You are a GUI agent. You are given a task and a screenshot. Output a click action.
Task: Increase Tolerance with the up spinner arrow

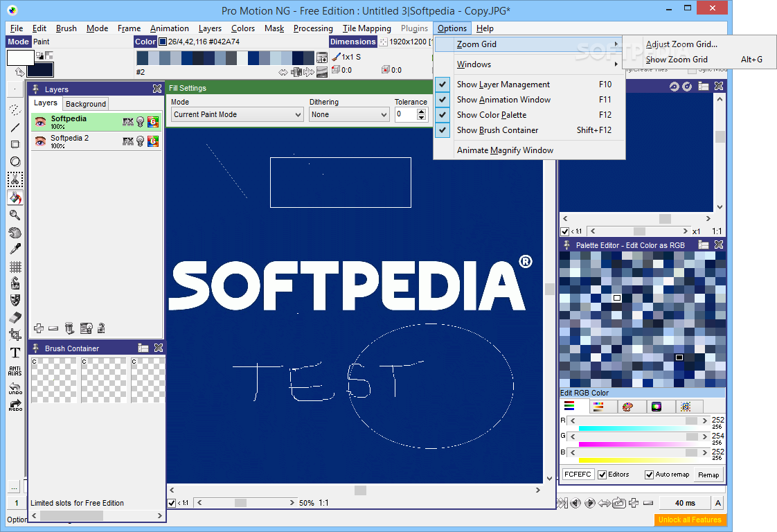click(x=421, y=112)
